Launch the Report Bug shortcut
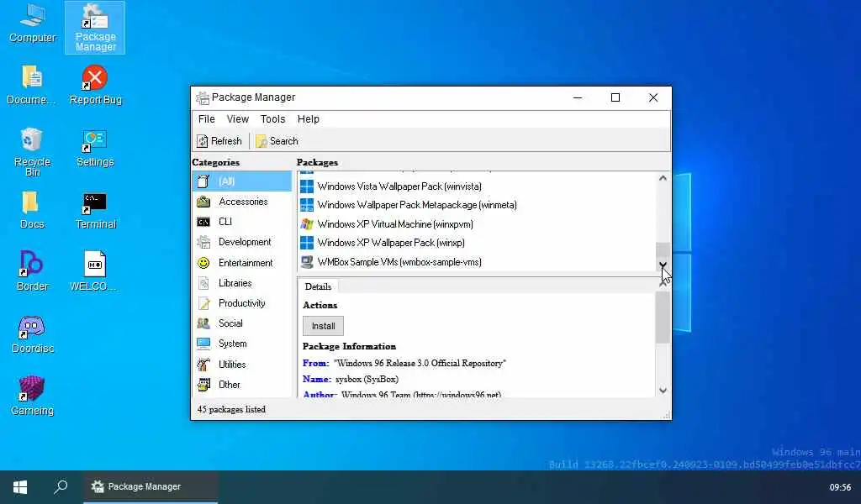Screen dimensions: 861x504 coord(95,85)
